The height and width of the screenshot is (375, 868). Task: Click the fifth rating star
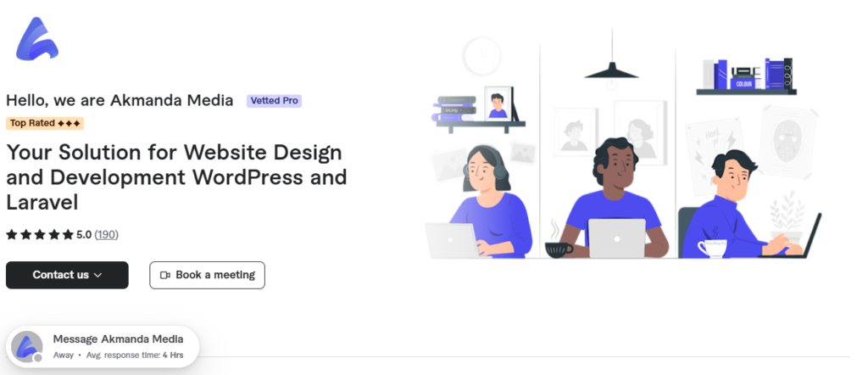(68, 235)
